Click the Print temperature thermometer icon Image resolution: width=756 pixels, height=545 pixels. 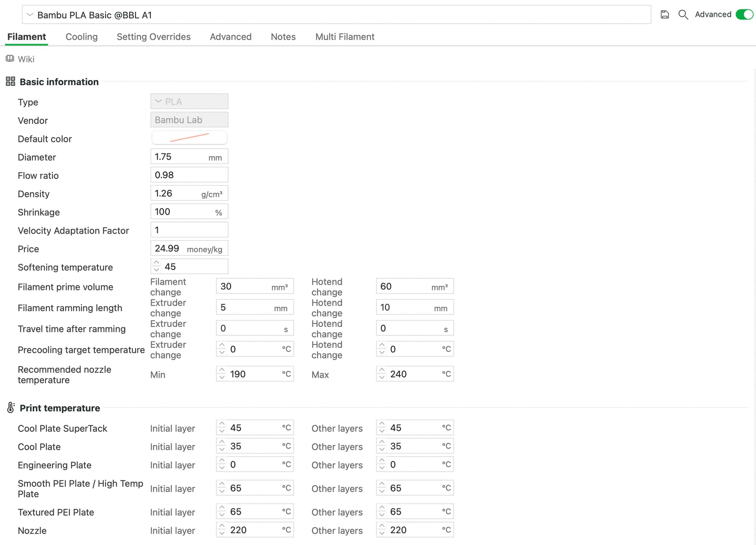(11, 408)
